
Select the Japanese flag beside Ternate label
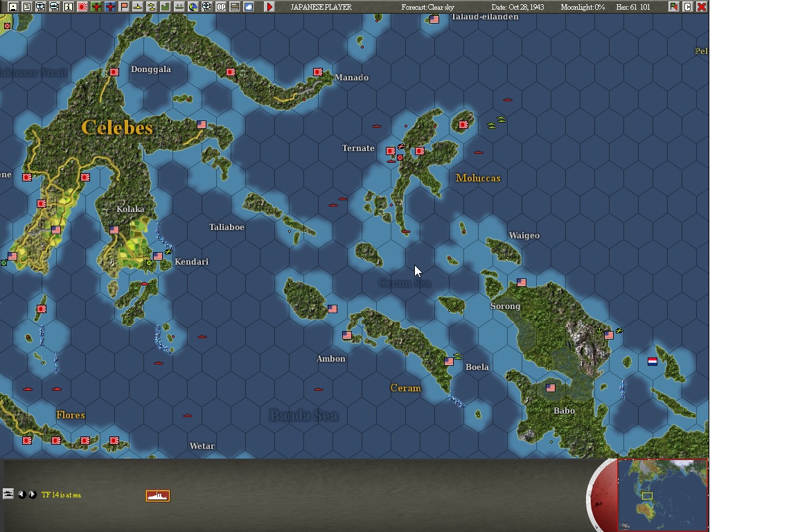coord(391,151)
